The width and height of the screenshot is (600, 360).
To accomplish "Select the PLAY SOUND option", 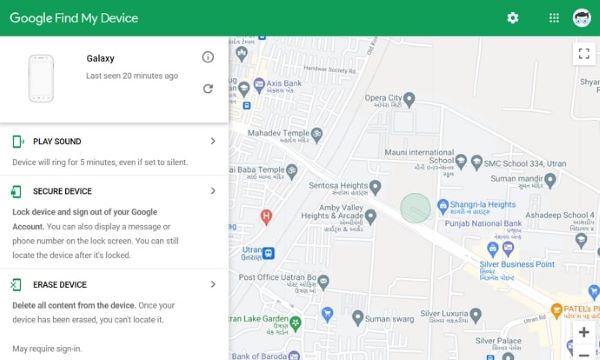I will [x=114, y=150].
